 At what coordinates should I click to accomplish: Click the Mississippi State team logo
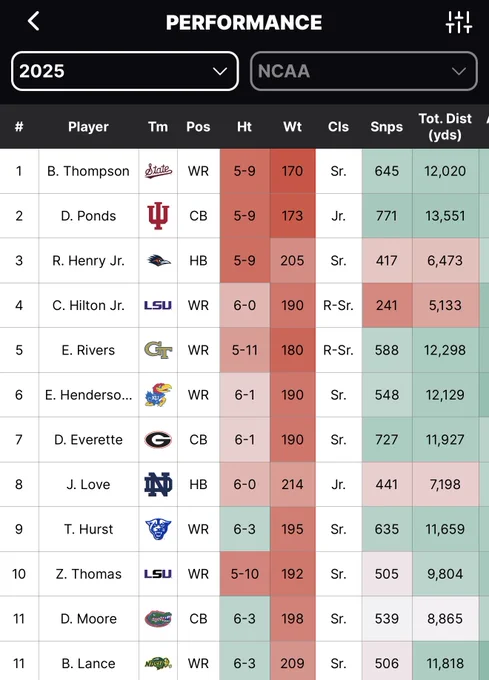[158, 171]
